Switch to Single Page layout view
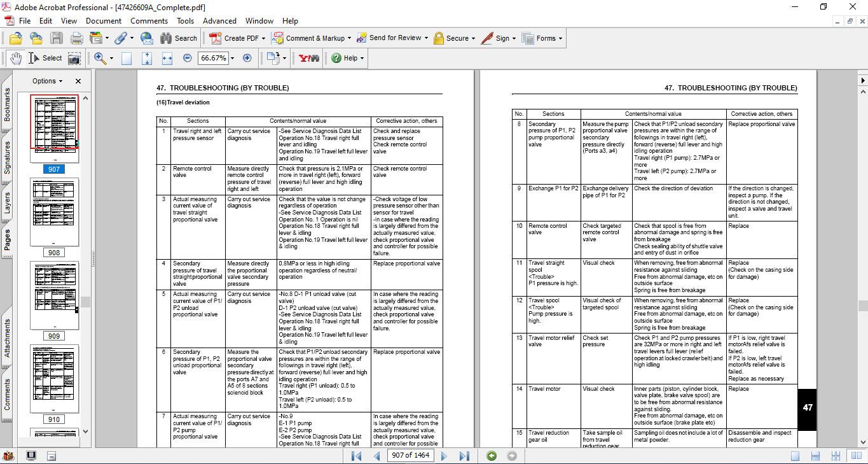Screen dimensions: 868x464 click(x=796, y=456)
